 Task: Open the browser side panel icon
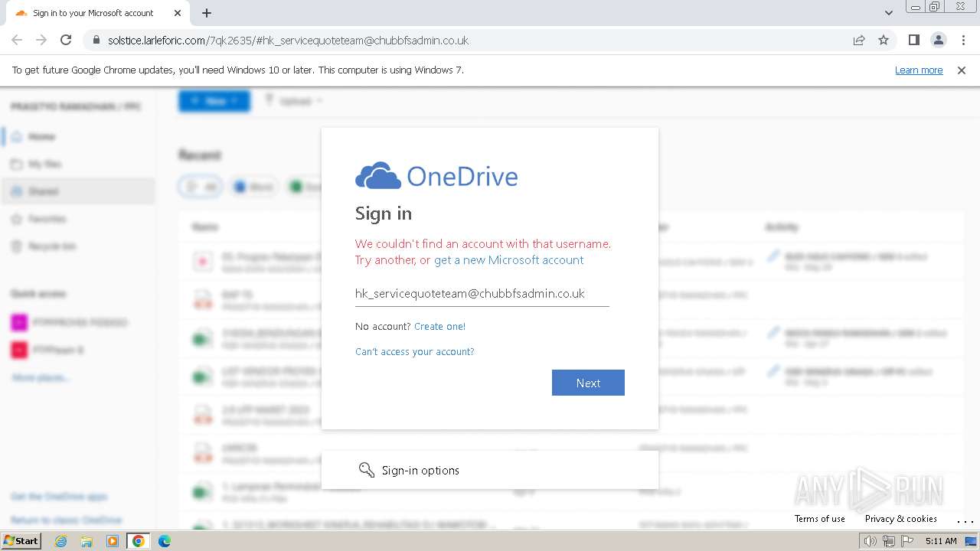pyautogui.click(x=913, y=41)
